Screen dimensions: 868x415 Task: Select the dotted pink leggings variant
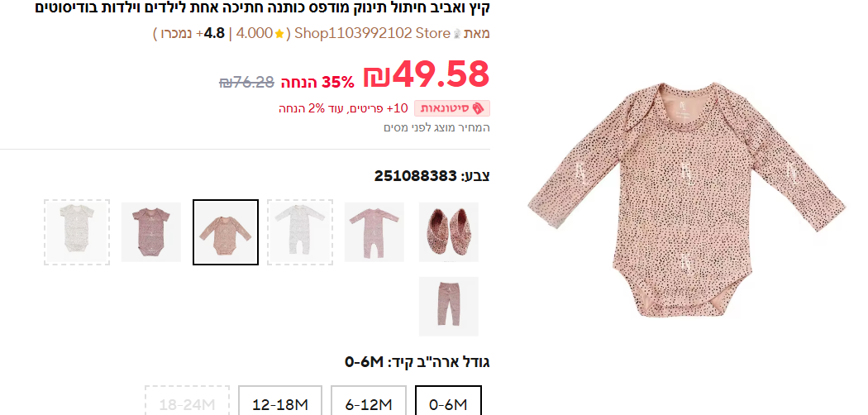coord(448,306)
